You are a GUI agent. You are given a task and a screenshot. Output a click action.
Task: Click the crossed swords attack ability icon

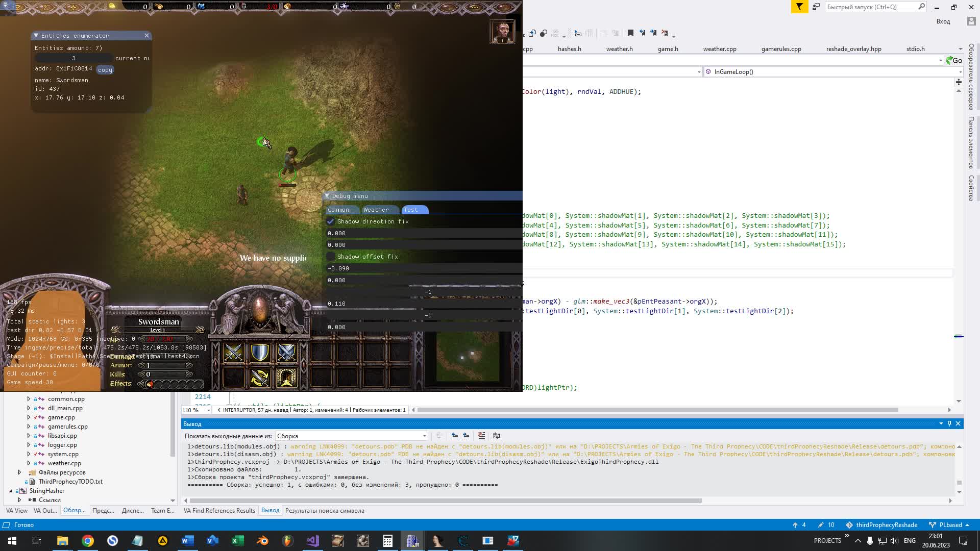pos(234,353)
